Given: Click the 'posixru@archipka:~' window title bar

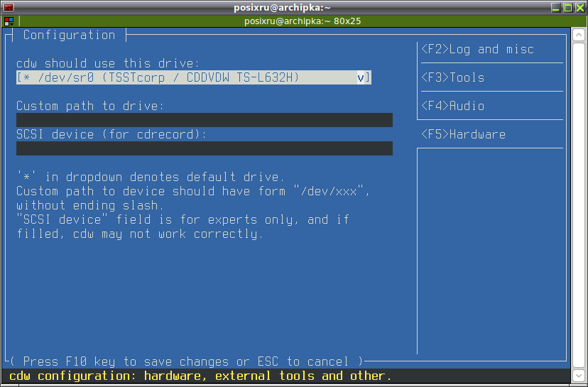Looking at the screenshot, I should click(282, 8).
